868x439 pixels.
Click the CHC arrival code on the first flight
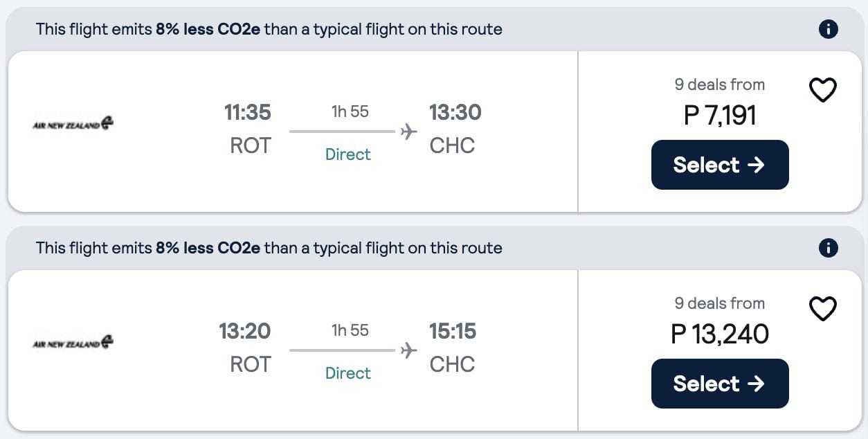pyautogui.click(x=452, y=145)
